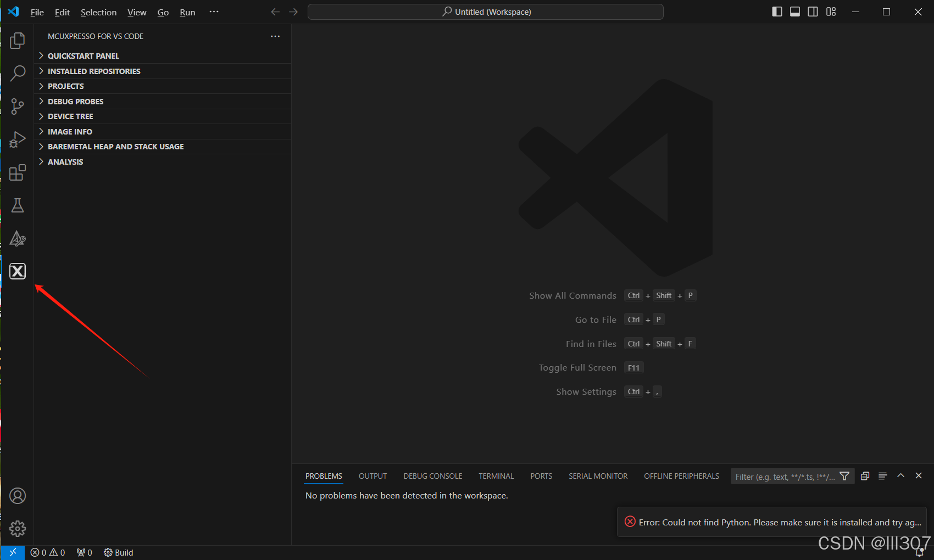Open the Selection menu
This screenshot has width=934, height=560.
coord(98,12)
